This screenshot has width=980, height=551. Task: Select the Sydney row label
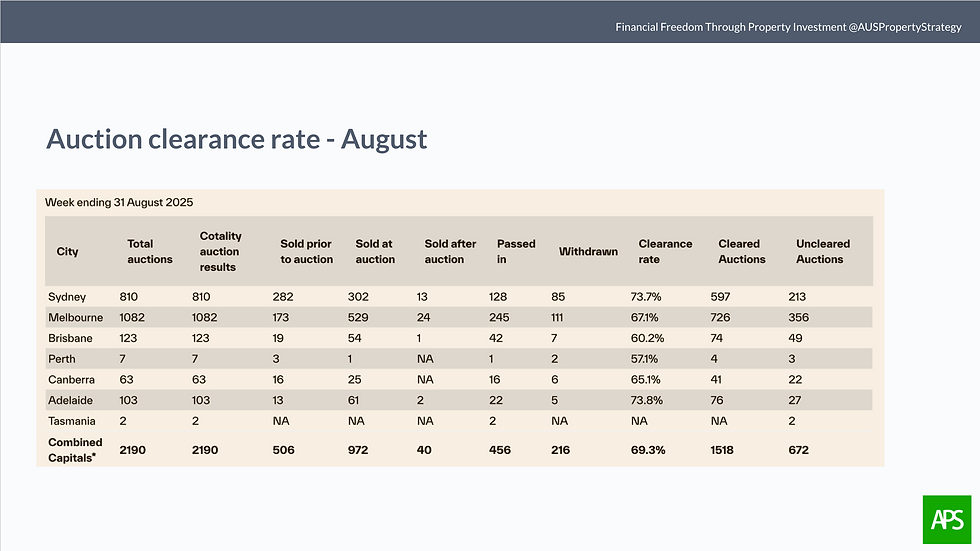[x=67, y=297]
